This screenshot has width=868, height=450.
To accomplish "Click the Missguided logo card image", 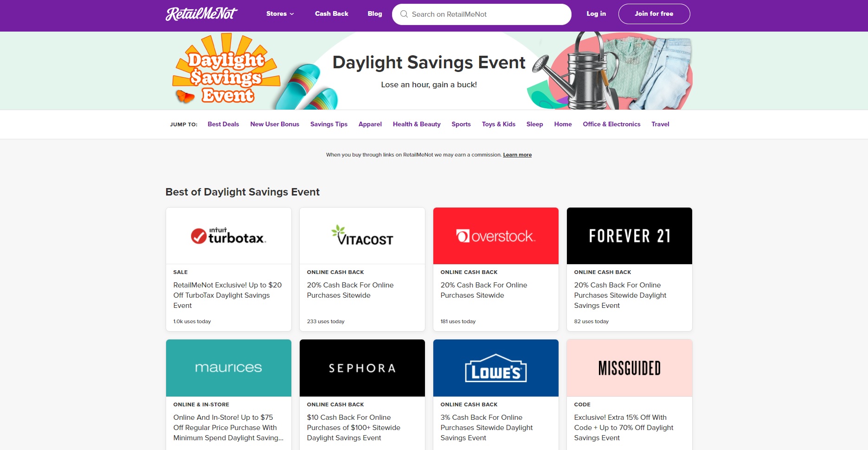I will 630,368.
